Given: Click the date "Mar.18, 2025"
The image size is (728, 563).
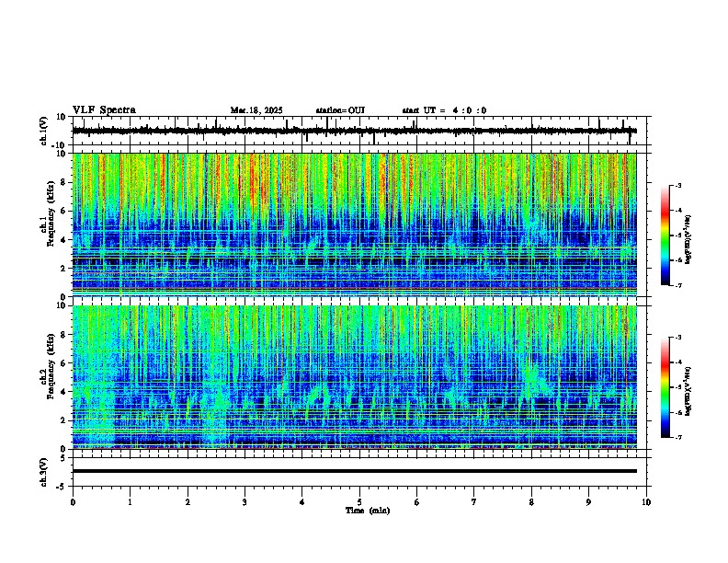Looking at the screenshot, I should tap(256, 110).
